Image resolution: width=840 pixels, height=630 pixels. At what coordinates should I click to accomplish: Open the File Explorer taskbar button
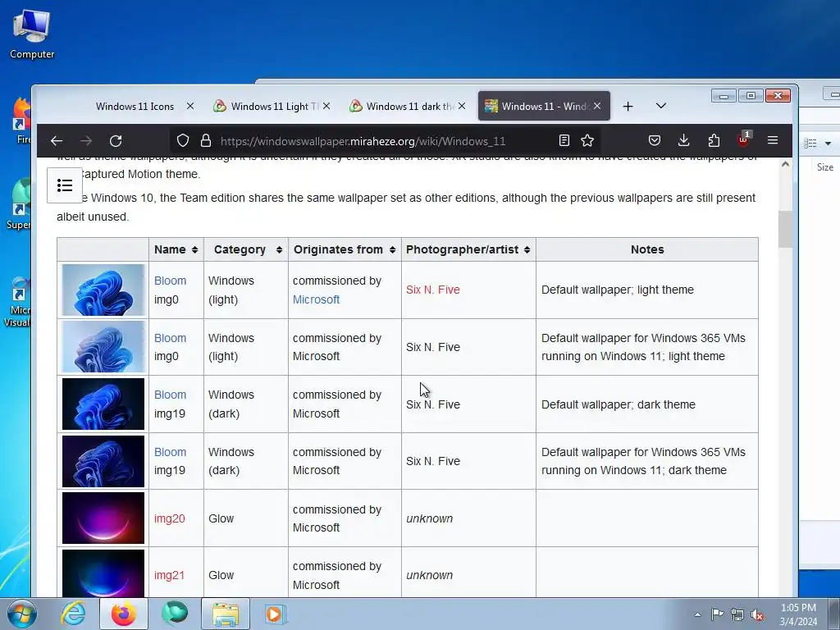coord(226,614)
